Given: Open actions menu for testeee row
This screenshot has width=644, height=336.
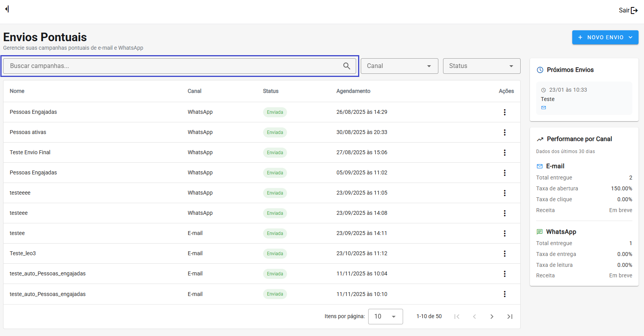Looking at the screenshot, I should [504, 213].
